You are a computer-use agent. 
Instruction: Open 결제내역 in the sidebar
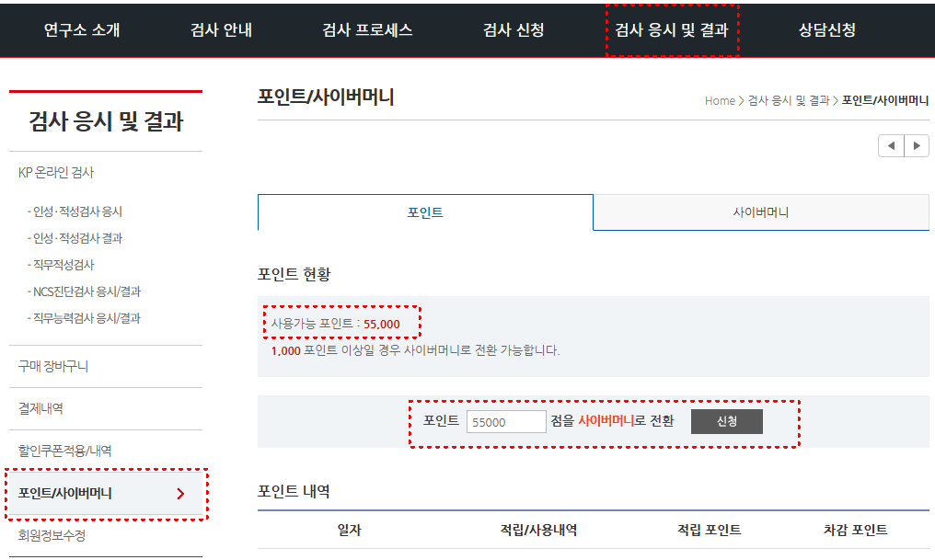coord(40,408)
